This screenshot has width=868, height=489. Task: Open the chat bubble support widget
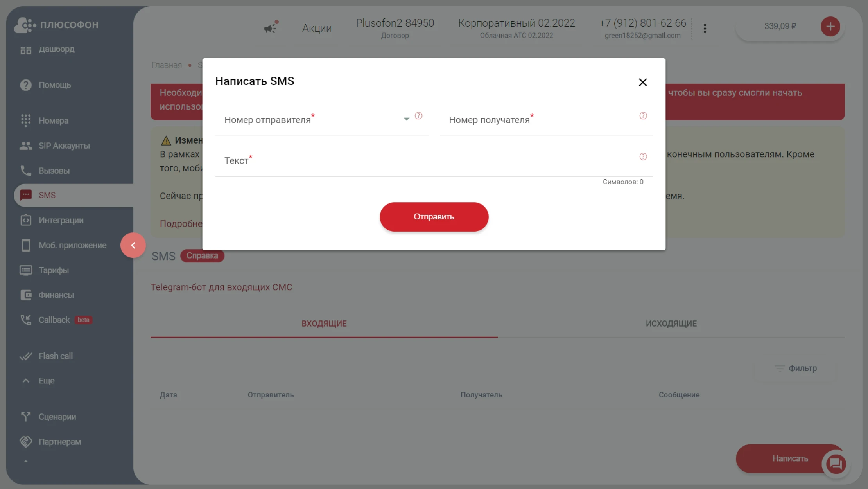coord(836,464)
